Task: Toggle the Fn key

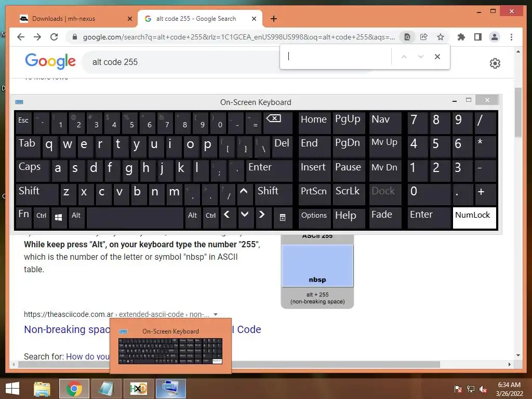Action: coord(24,218)
